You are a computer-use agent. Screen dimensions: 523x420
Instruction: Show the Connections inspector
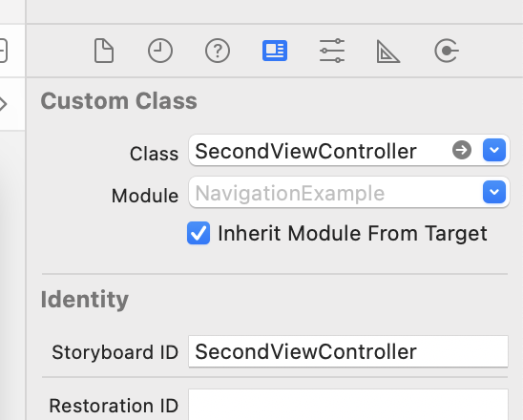[x=447, y=51]
